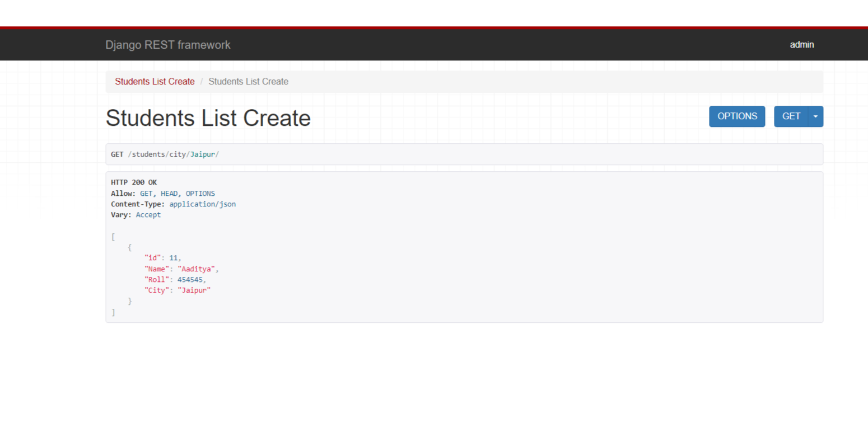
Task: Click the Roll number 454545
Action: point(190,280)
